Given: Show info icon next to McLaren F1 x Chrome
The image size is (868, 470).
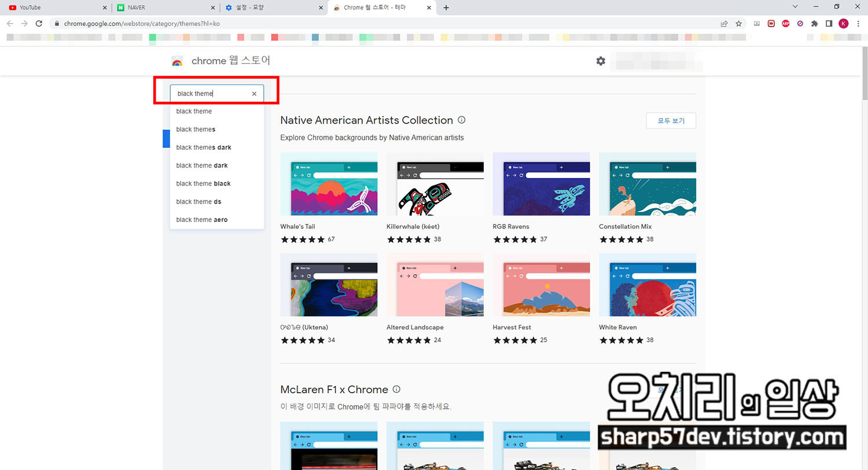Looking at the screenshot, I should tap(396, 390).
